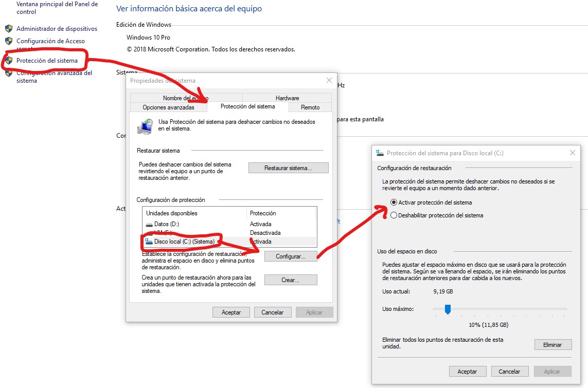Open Configuración avanzada del sistema link

[54, 77]
